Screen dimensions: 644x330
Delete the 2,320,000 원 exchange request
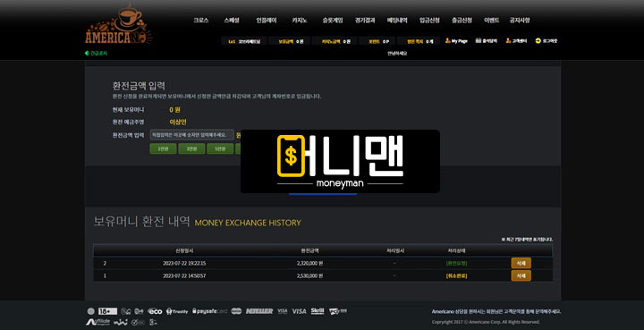click(x=521, y=263)
